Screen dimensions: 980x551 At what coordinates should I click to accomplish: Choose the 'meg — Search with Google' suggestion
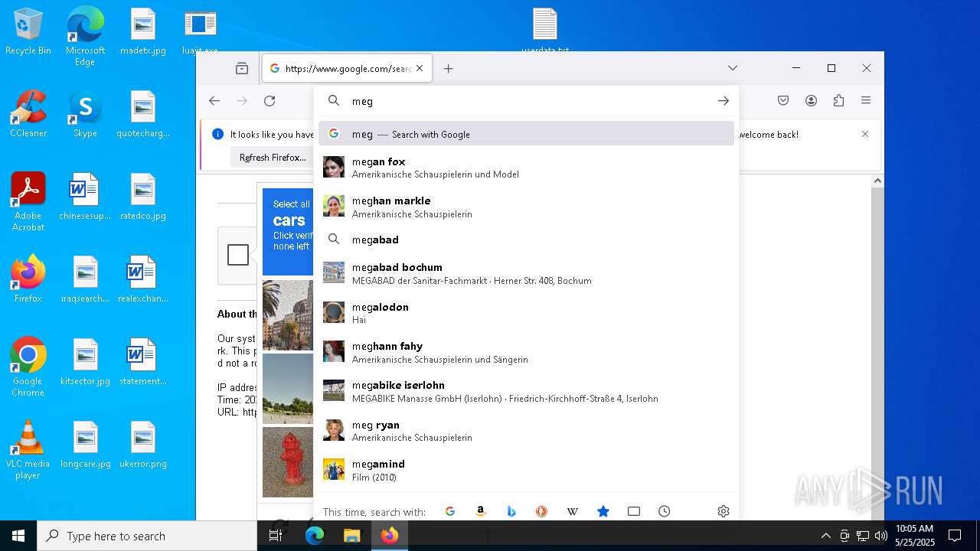coord(526,134)
